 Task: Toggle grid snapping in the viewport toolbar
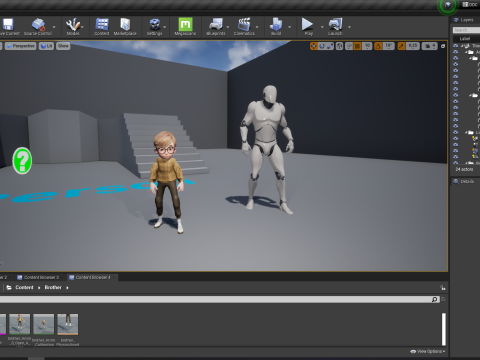[357, 46]
